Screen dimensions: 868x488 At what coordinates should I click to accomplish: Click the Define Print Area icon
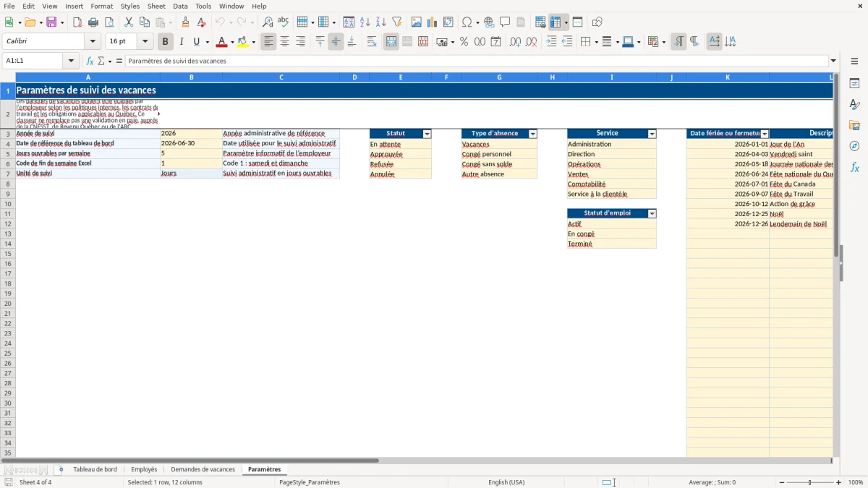[x=540, y=22]
